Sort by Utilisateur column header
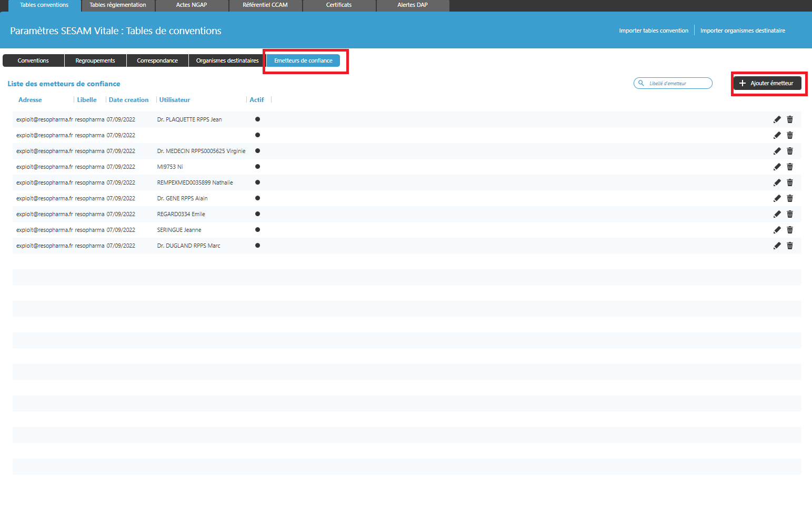 pyautogui.click(x=175, y=100)
